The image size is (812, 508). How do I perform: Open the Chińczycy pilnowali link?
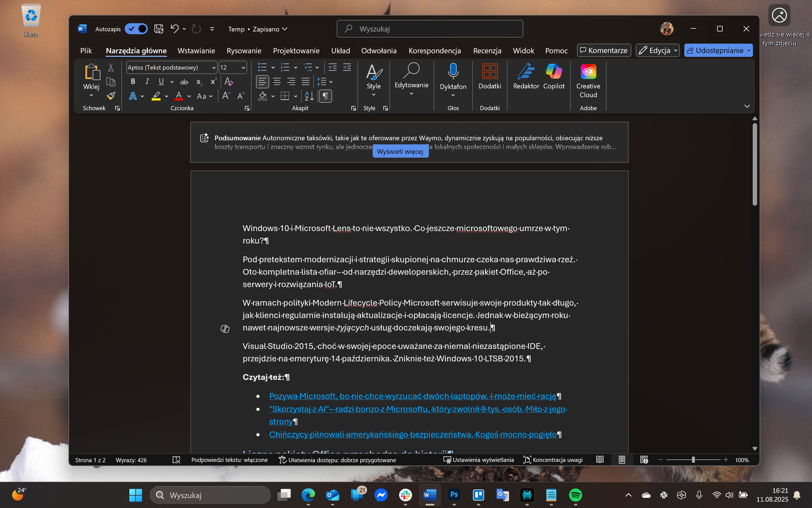click(413, 434)
